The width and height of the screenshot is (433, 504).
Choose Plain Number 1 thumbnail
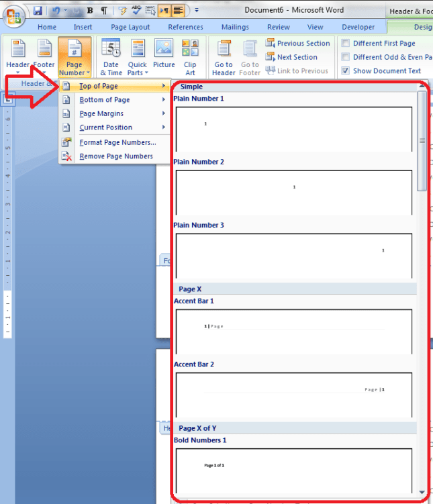[294, 130]
